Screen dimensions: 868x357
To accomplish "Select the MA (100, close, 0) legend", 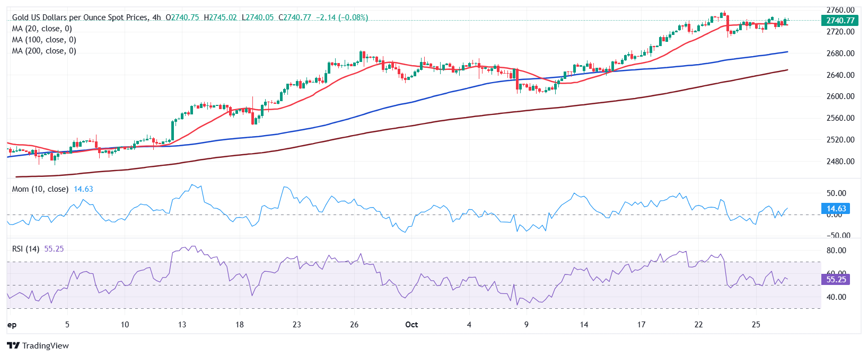I will click(44, 40).
